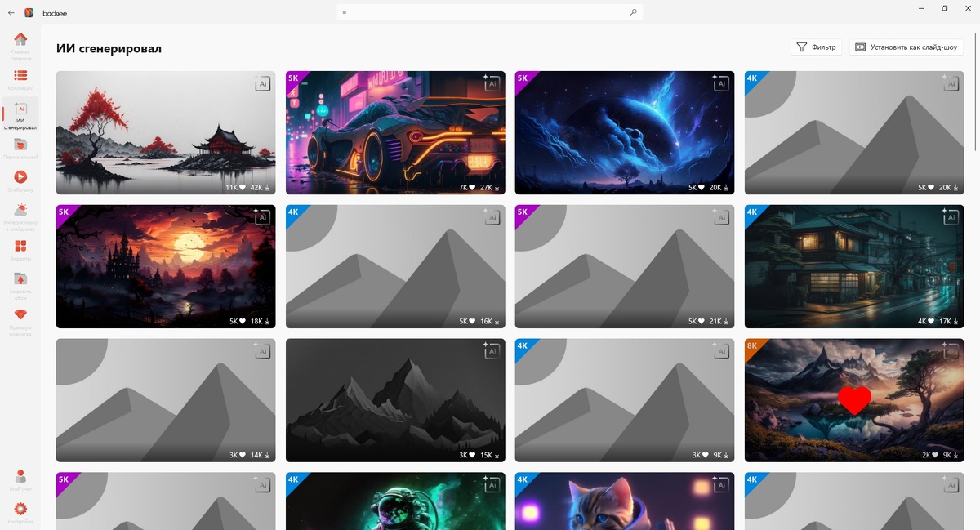Open the Слайд-шоу sidebar section
Viewport: 980px width, 530px height.
pos(20,180)
